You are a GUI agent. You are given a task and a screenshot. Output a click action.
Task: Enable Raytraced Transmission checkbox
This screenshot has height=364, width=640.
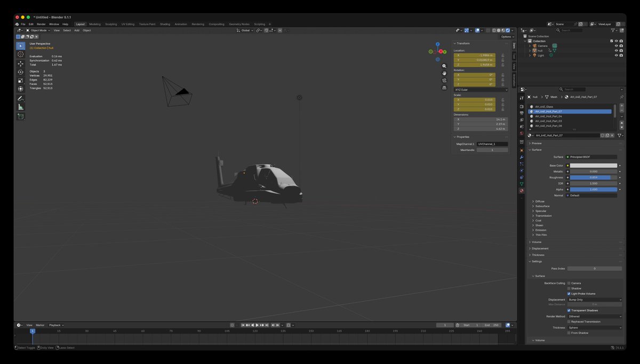(x=569, y=321)
